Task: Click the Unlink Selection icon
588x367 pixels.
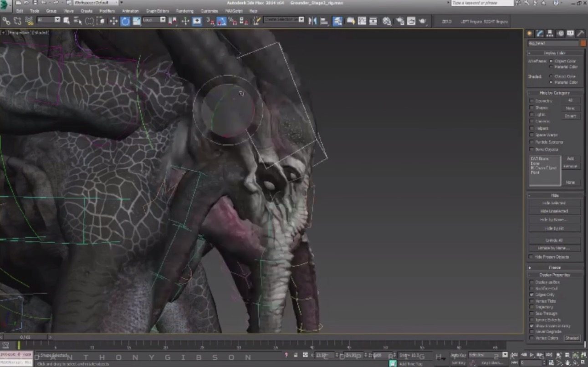Action: (x=18, y=21)
